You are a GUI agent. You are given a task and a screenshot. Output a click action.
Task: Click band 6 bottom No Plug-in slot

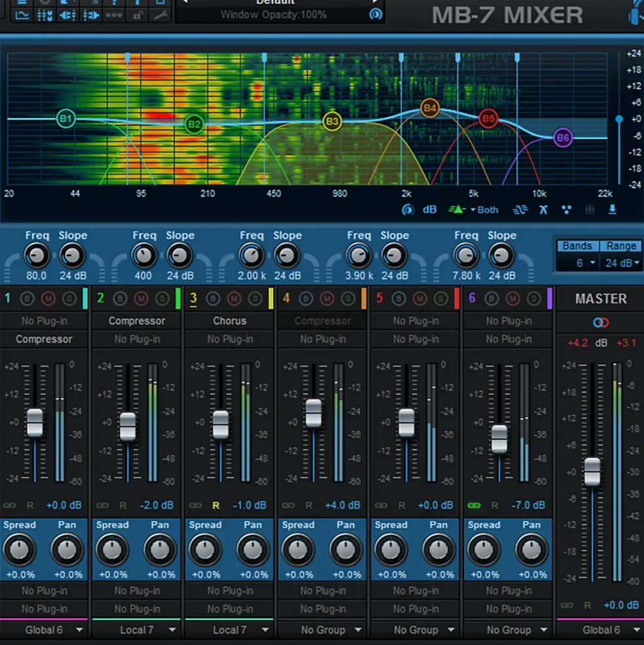click(x=509, y=609)
